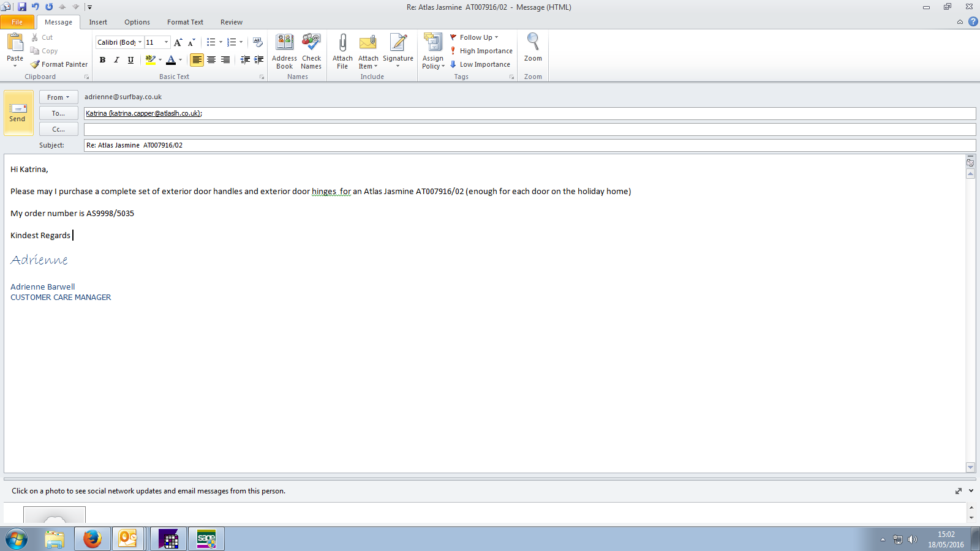Click the Zoom magnifier icon
The width and height of the screenshot is (980, 551).
tap(533, 43)
